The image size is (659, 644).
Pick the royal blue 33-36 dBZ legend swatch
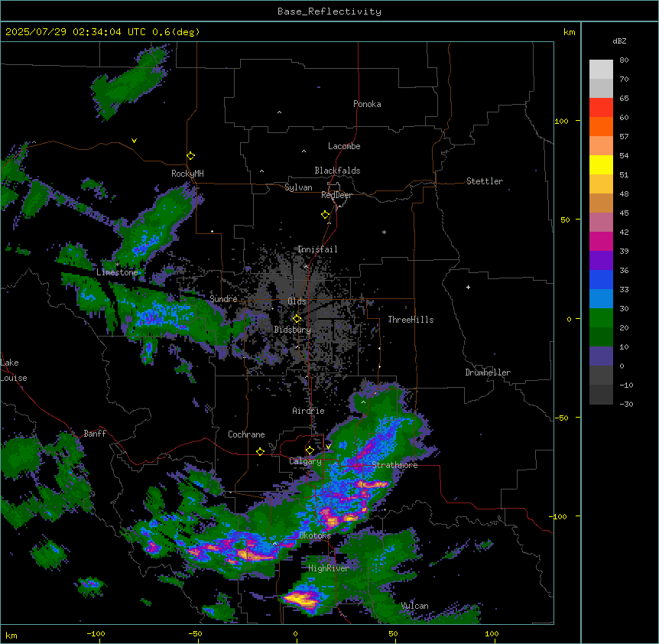tap(601, 279)
